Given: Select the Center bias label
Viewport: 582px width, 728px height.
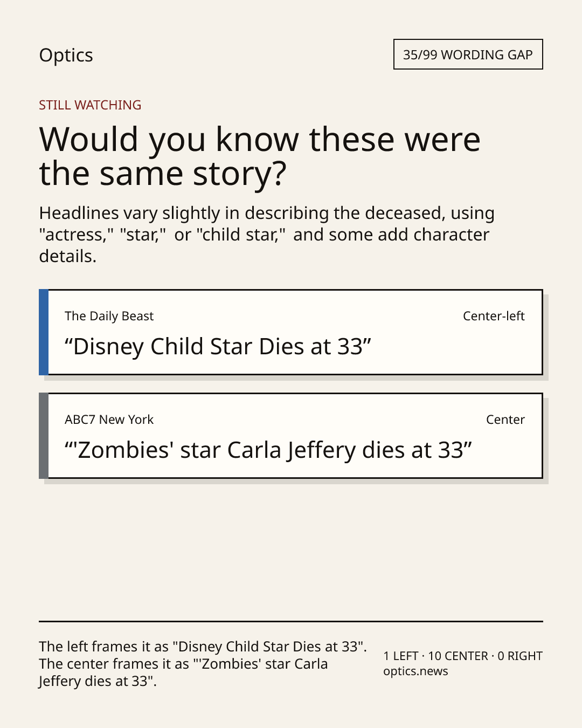Looking at the screenshot, I should [x=505, y=420].
